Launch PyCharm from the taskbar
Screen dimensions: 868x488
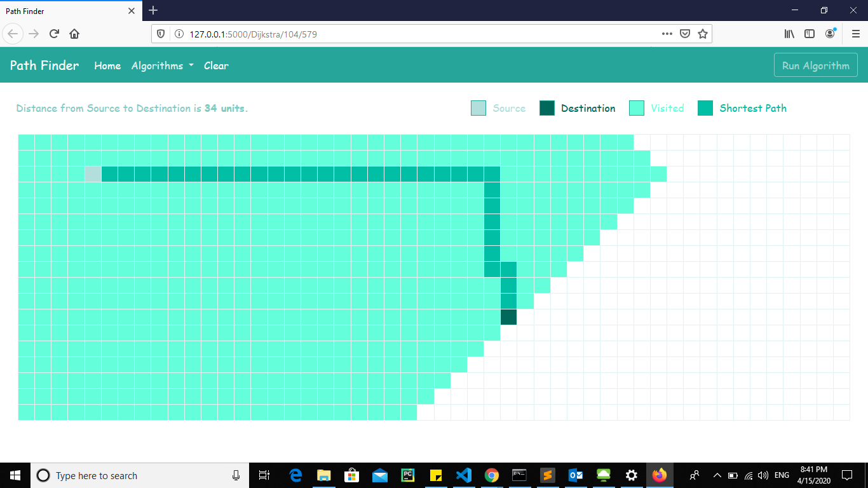408,475
